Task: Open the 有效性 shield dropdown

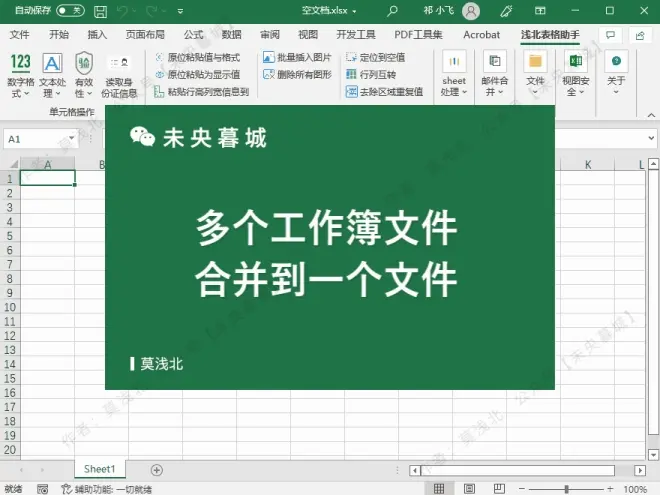Action: (x=84, y=75)
